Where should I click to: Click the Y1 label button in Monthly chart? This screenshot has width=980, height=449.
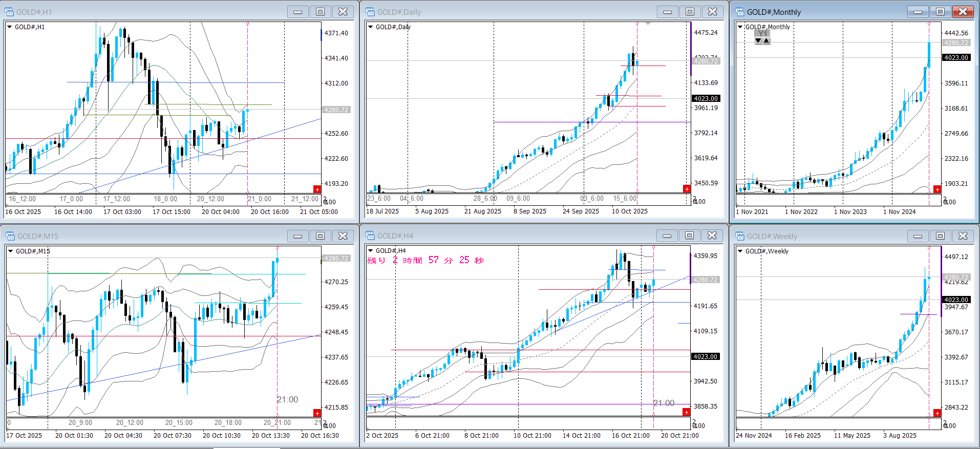click(x=762, y=34)
